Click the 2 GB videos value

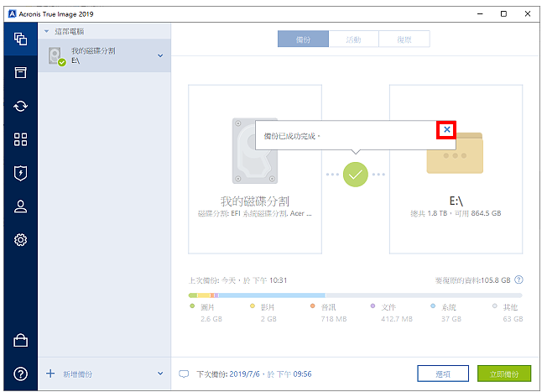tap(268, 319)
